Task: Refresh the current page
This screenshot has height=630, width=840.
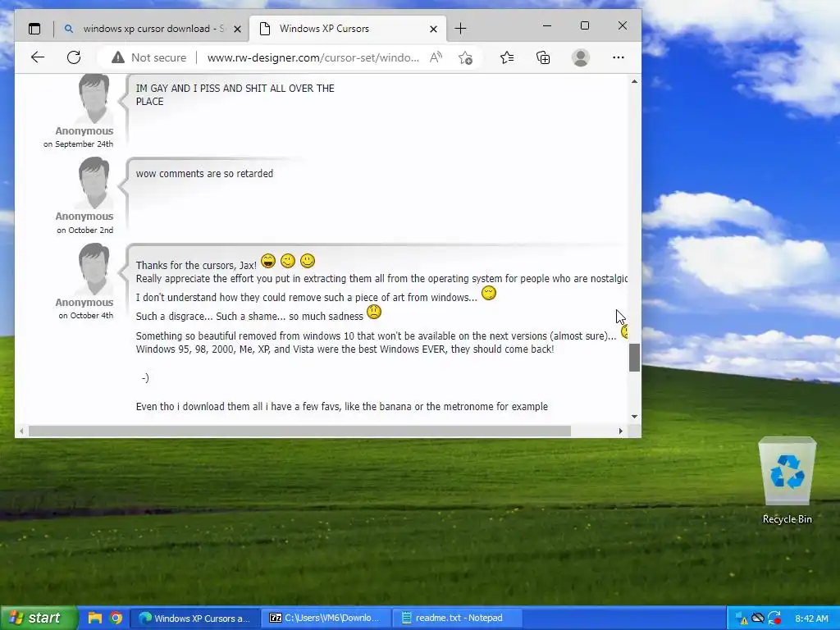Action: coord(74,57)
